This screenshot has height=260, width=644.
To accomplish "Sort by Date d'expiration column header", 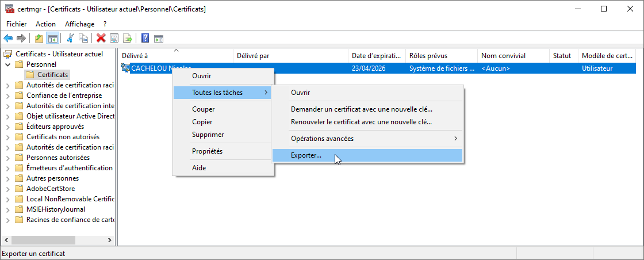I will coord(376,56).
